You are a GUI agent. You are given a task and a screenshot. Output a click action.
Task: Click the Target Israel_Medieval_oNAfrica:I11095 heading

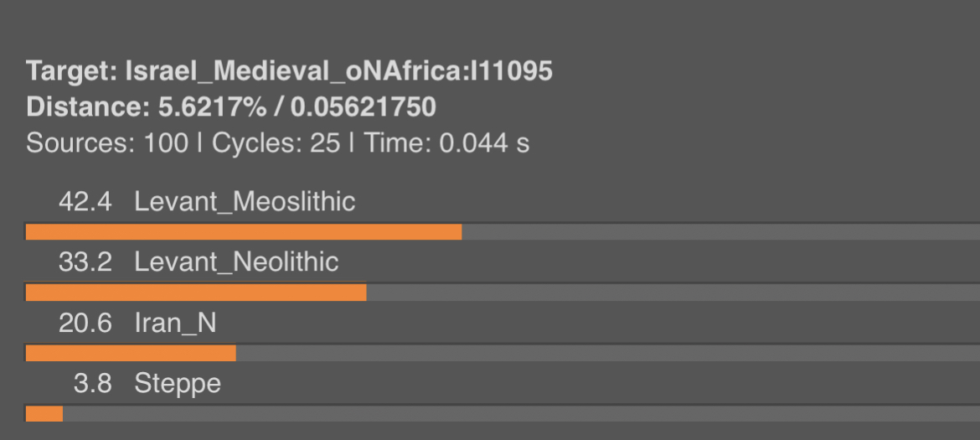pyautogui.click(x=289, y=70)
